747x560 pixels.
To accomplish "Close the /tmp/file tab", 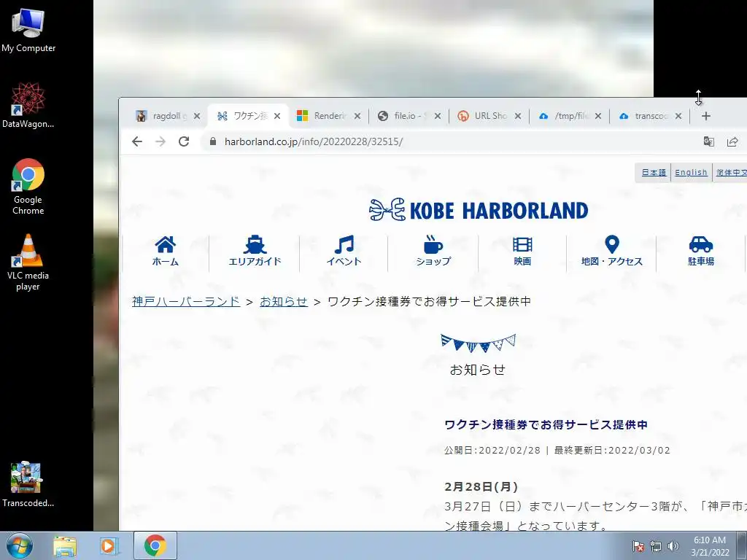I will click(x=598, y=116).
